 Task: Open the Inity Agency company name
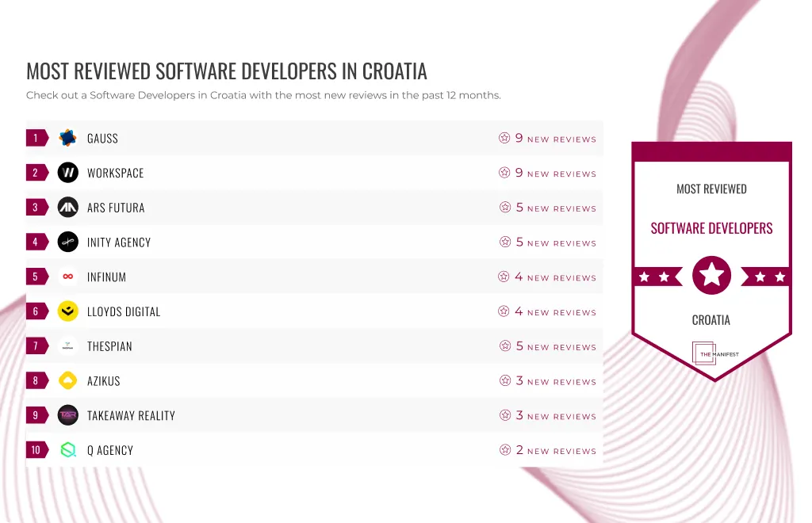pyautogui.click(x=119, y=242)
